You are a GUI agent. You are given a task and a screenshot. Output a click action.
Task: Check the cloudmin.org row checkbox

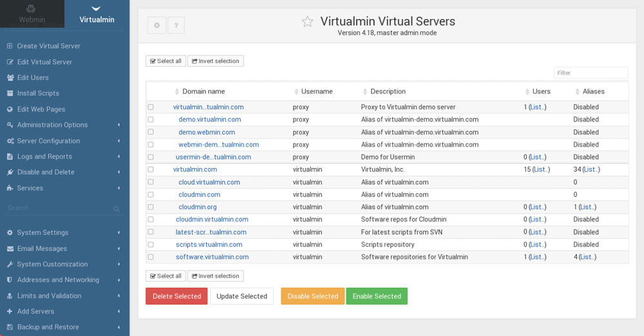151,207
